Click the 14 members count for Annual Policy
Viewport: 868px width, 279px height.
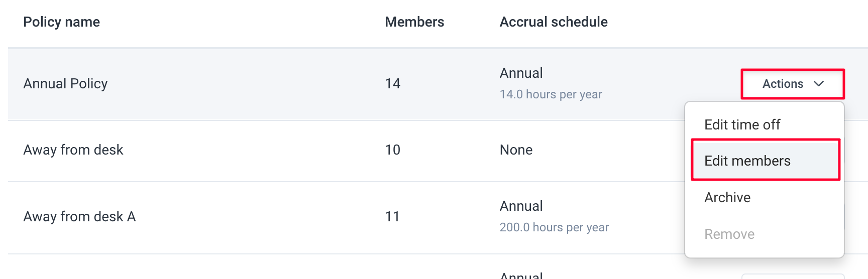point(393,83)
